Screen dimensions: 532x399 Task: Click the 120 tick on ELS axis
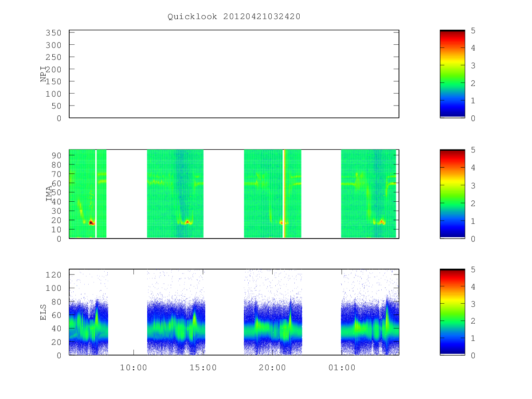click(53, 275)
